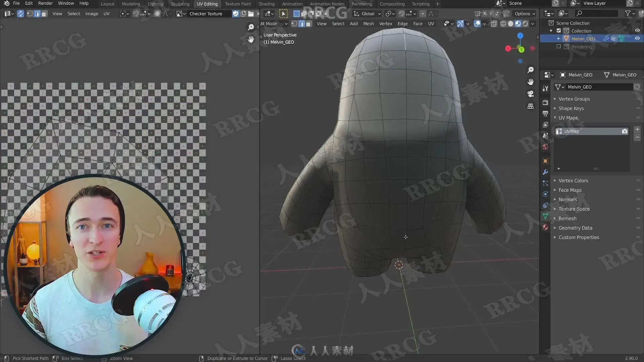Select edge mode in UV editor

click(x=37, y=14)
